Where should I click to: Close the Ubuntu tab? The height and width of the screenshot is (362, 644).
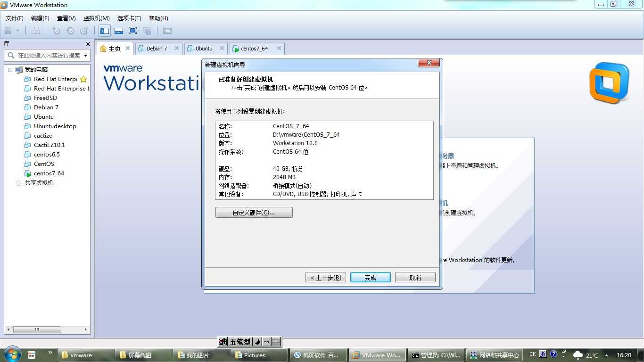[222, 48]
